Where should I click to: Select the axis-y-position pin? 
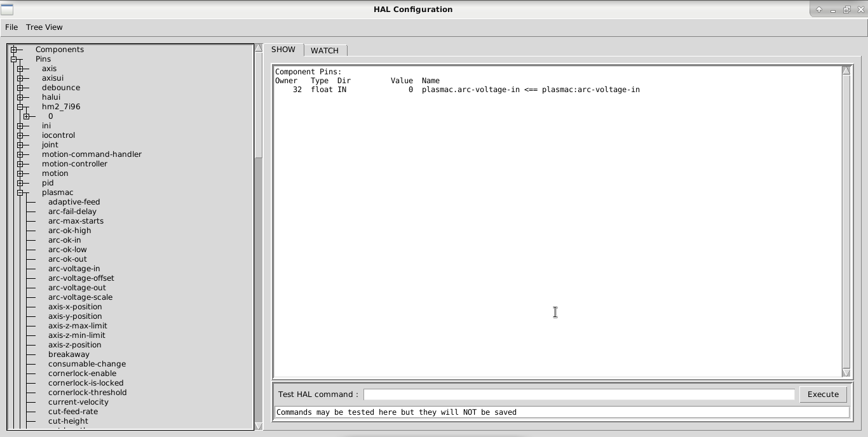point(75,316)
